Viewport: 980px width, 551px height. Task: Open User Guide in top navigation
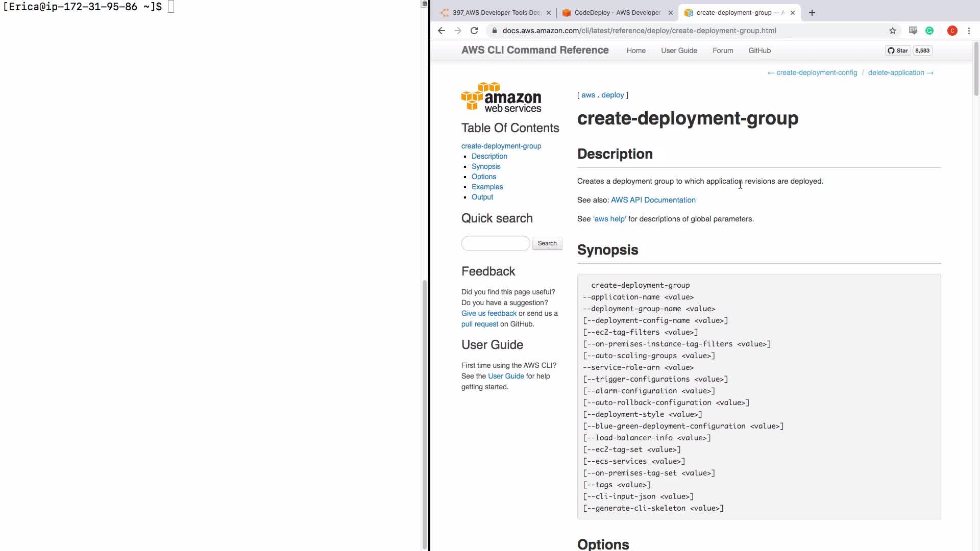pyautogui.click(x=679, y=51)
